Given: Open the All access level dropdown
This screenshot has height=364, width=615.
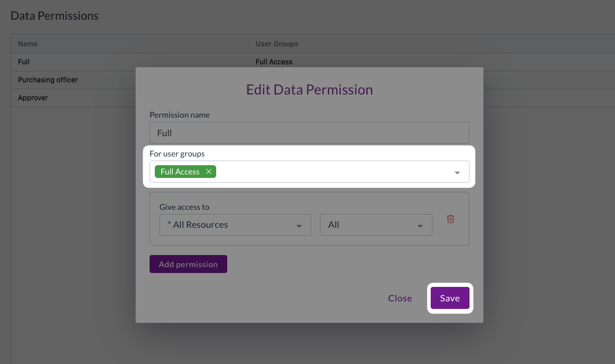Looking at the screenshot, I should pos(376,225).
